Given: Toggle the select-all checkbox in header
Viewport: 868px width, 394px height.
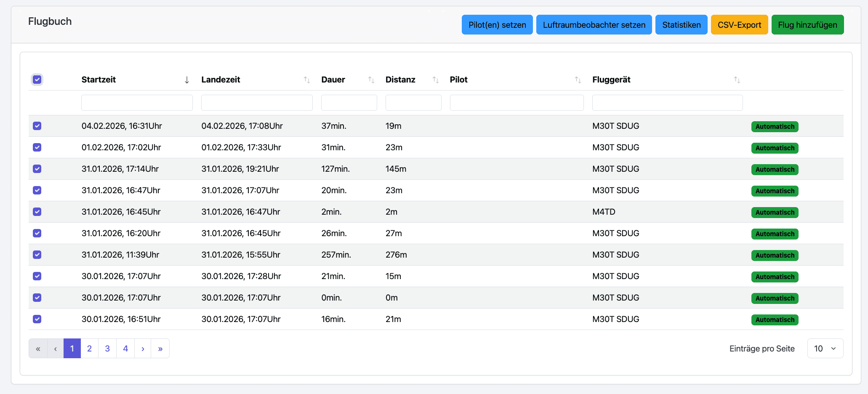Looking at the screenshot, I should coord(37,80).
